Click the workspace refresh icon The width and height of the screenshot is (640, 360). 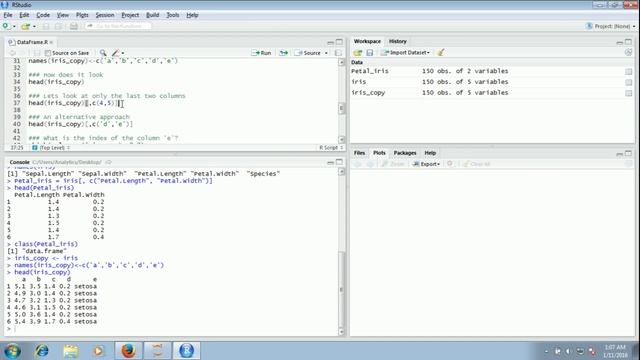point(628,52)
